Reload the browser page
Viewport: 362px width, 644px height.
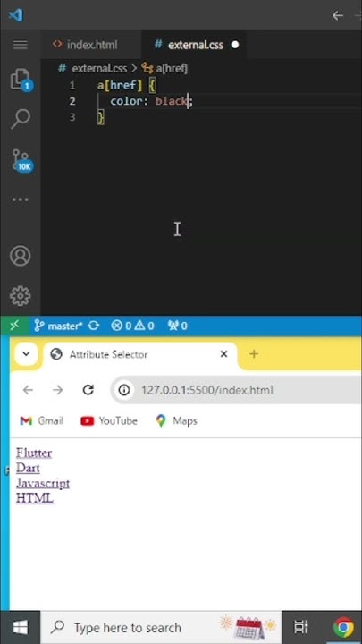[x=88, y=390]
